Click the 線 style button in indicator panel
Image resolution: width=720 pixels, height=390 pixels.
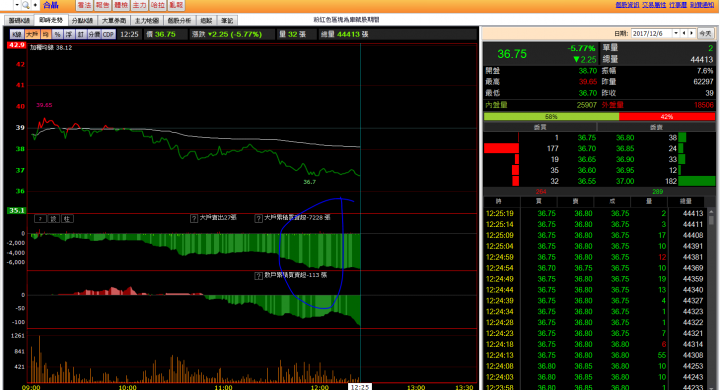[54, 219]
